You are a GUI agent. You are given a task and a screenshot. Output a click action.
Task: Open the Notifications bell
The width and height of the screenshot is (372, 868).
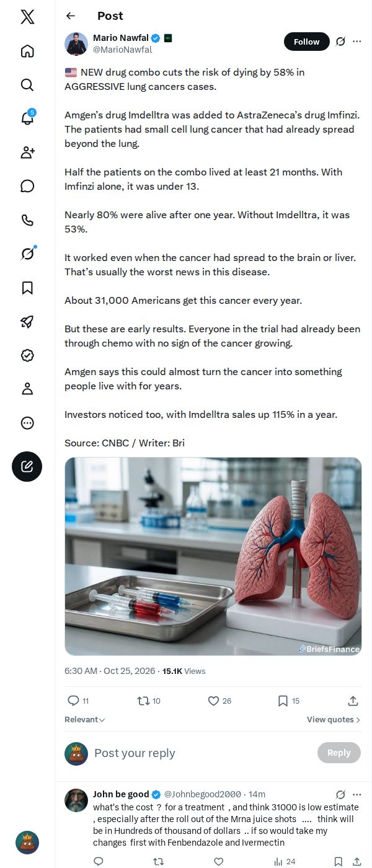tap(27, 118)
